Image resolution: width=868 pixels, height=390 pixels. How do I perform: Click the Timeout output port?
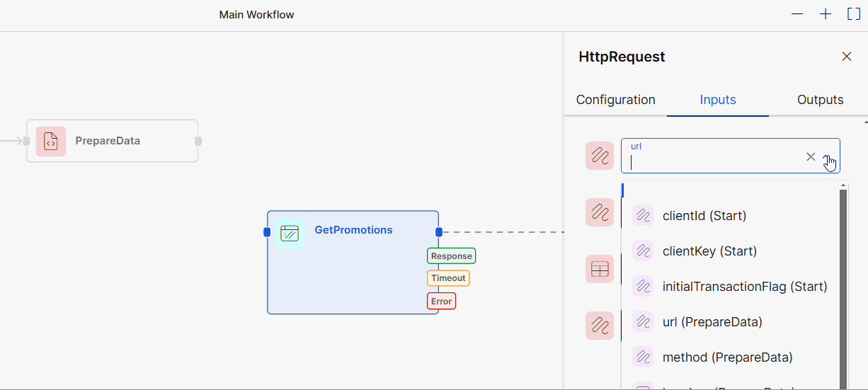(448, 278)
